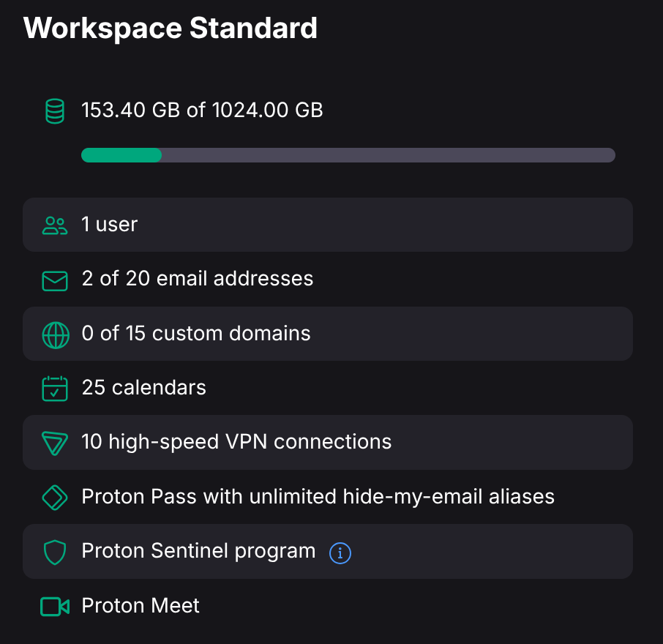Click the Sentinel shield icon
The height and width of the screenshot is (644, 663).
click(55, 553)
